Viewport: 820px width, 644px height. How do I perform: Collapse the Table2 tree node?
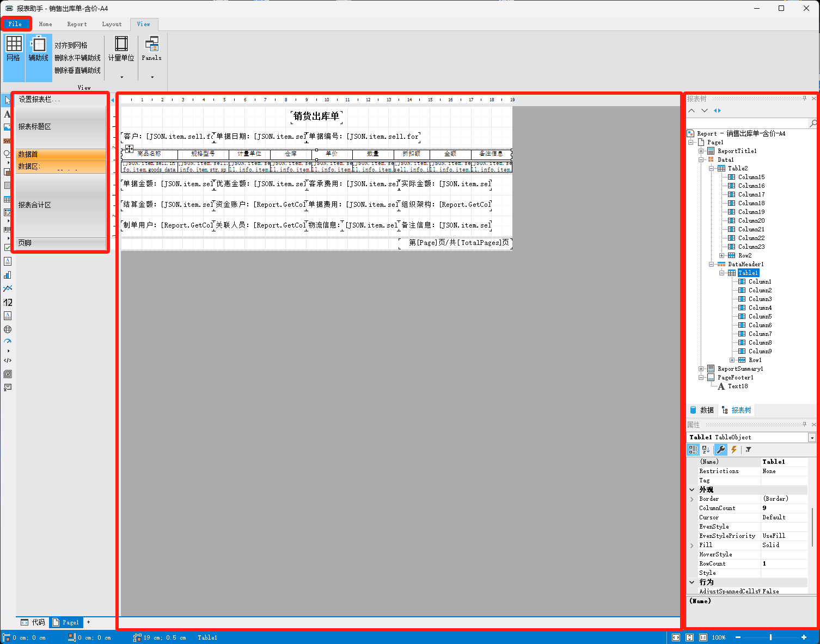(712, 168)
